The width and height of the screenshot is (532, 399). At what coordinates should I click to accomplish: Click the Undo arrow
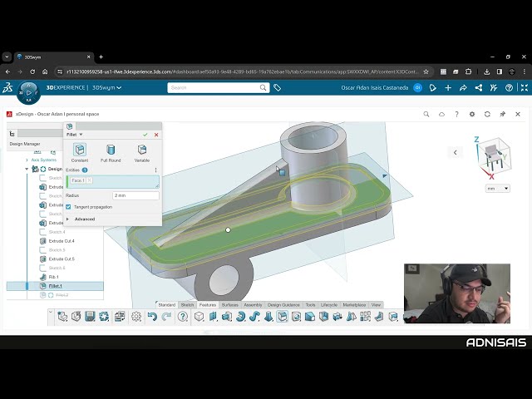[152, 317]
